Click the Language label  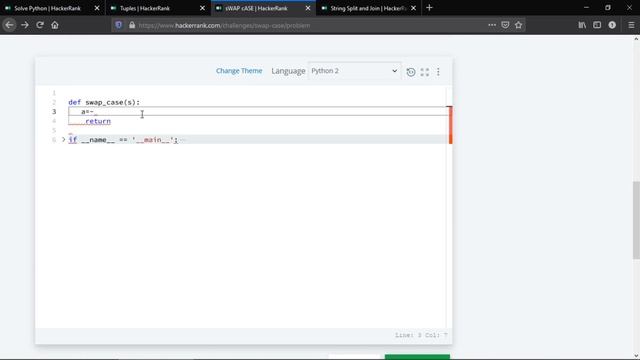click(288, 71)
